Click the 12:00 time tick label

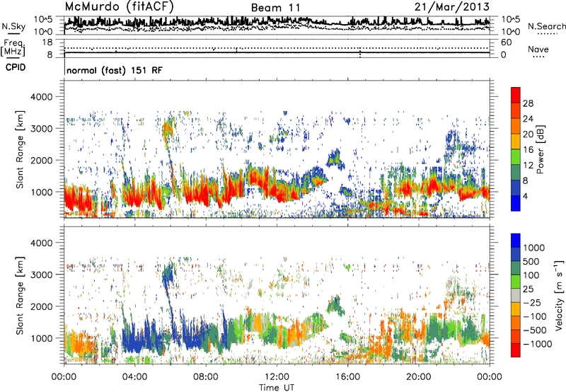(277, 377)
